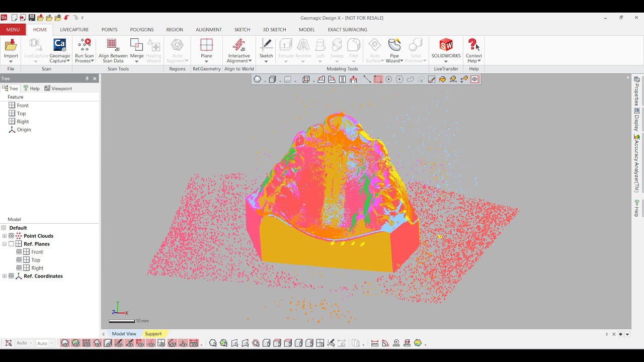Open the Plane dropdown arrow
This screenshot has height=362, width=644.
206,61
